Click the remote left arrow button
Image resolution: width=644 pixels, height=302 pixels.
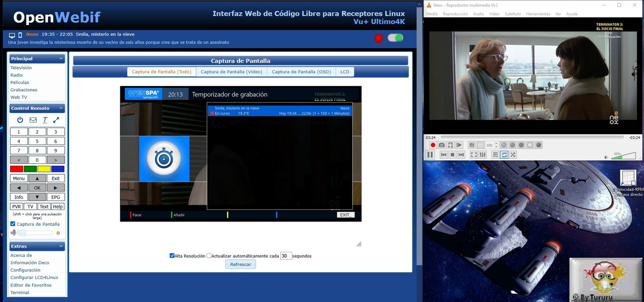click(19, 188)
